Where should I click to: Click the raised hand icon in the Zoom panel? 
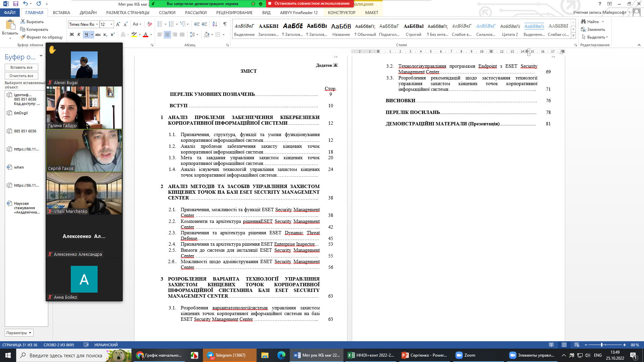tap(52, 50)
